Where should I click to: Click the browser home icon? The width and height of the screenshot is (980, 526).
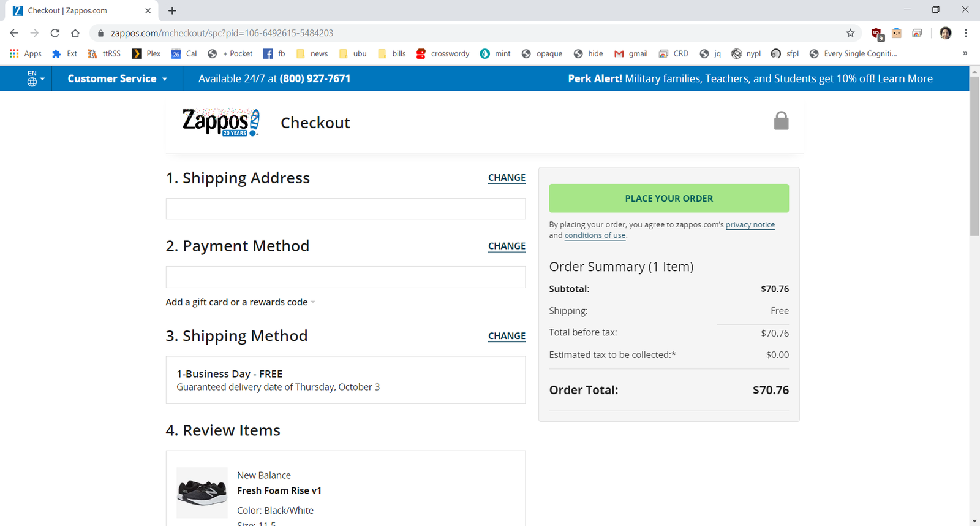pyautogui.click(x=75, y=33)
